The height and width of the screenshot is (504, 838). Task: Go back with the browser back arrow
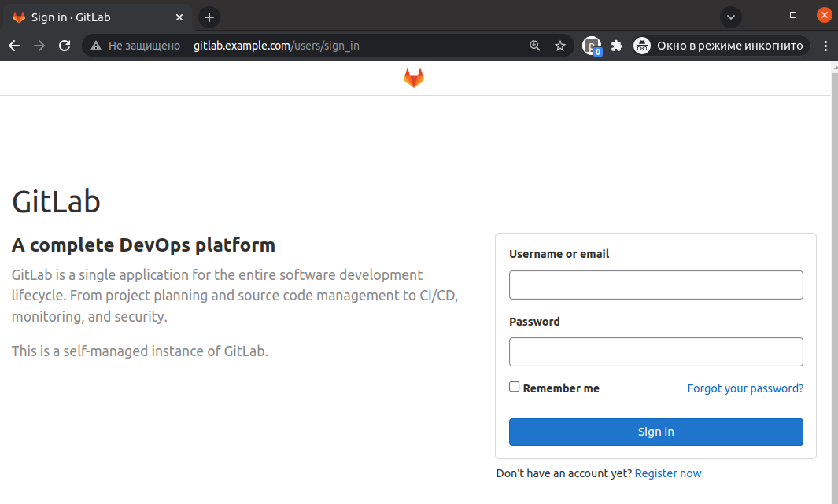pyautogui.click(x=14, y=46)
